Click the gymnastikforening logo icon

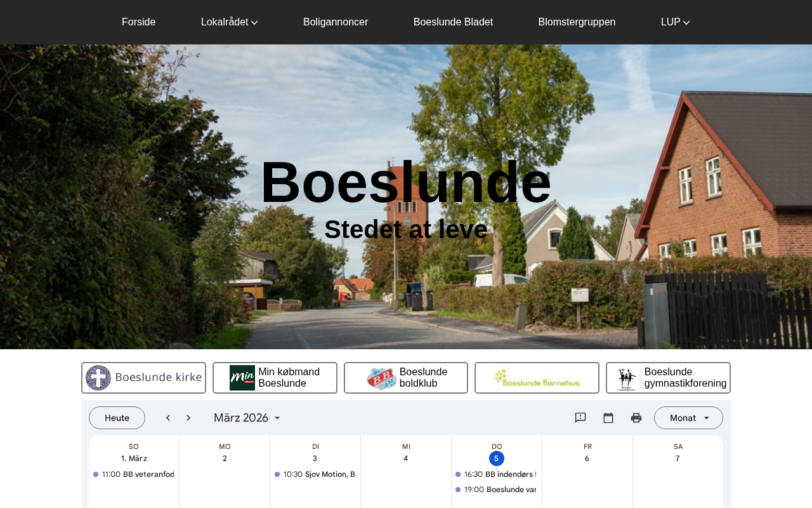coord(627,379)
